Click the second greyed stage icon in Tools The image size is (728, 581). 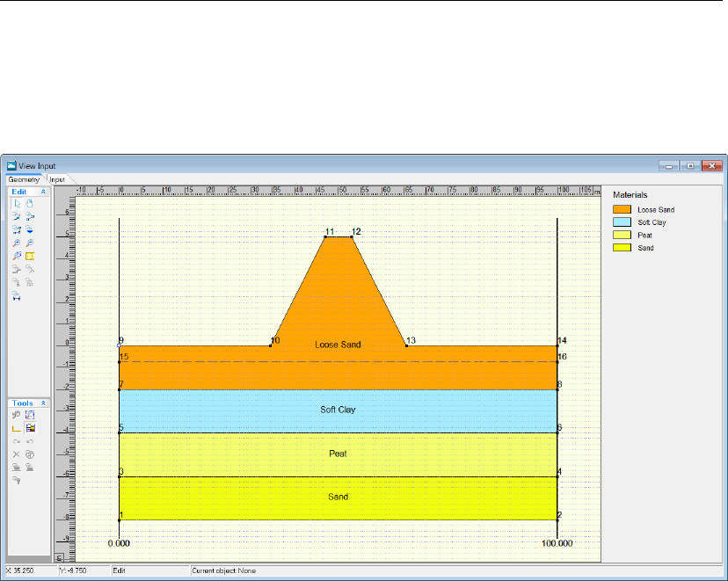[x=30, y=468]
